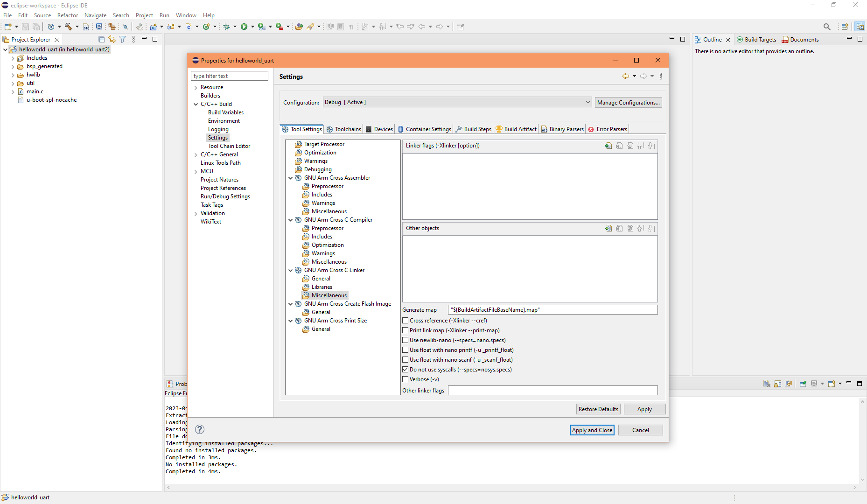Click the Generate map input field
This screenshot has width=867, height=504.
point(552,309)
